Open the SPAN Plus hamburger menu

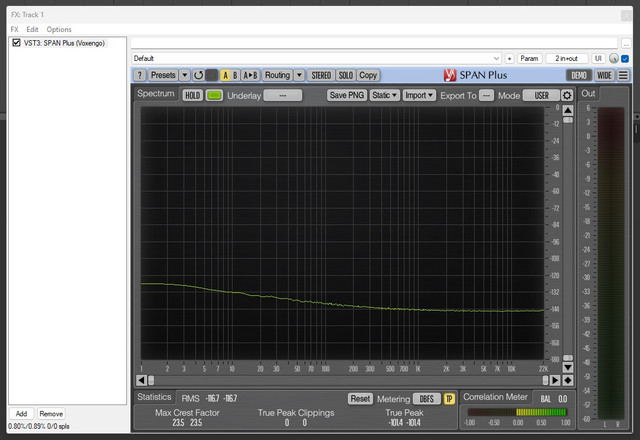coord(623,75)
